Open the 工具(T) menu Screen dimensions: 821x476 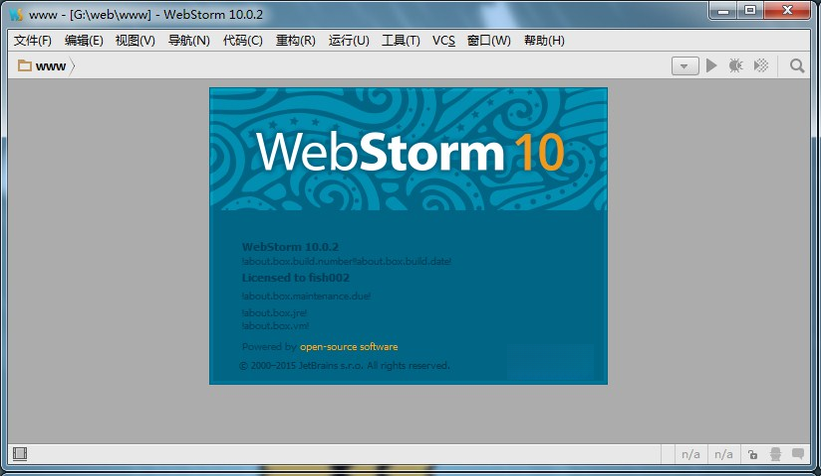pos(401,40)
